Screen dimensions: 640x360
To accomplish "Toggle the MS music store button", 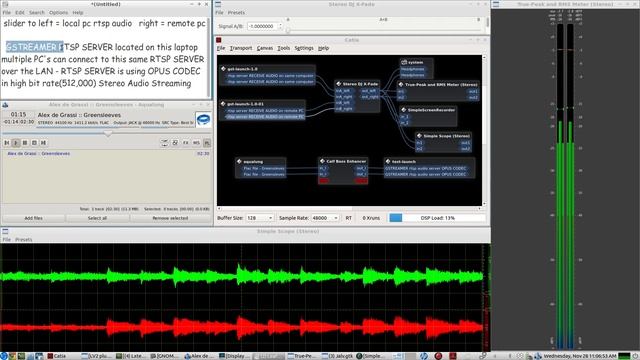I will 196,142.
